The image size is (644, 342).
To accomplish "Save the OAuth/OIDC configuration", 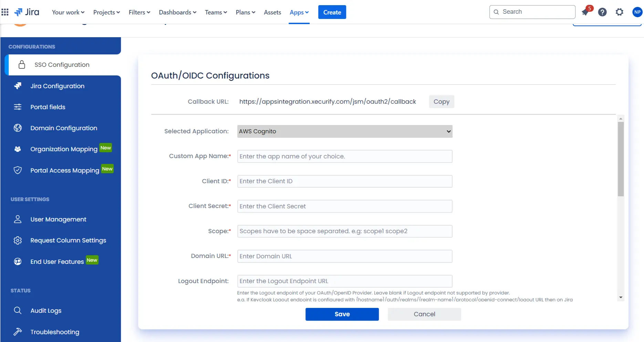I will point(342,314).
